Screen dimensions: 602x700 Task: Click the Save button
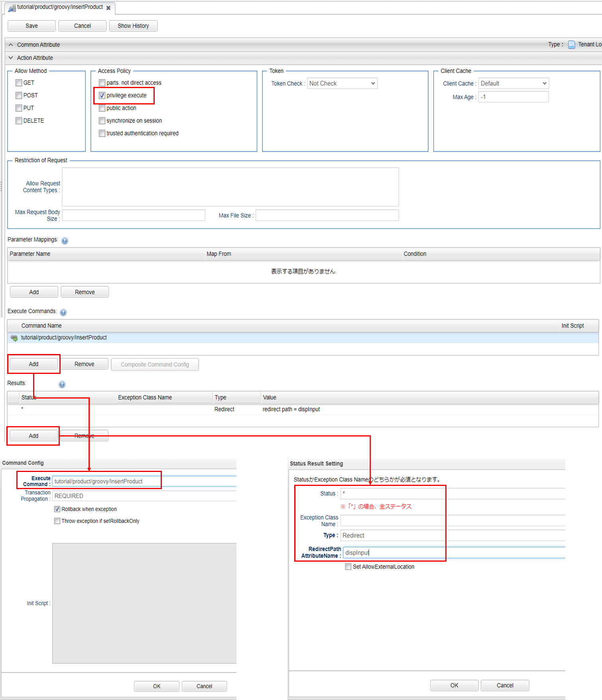point(32,26)
